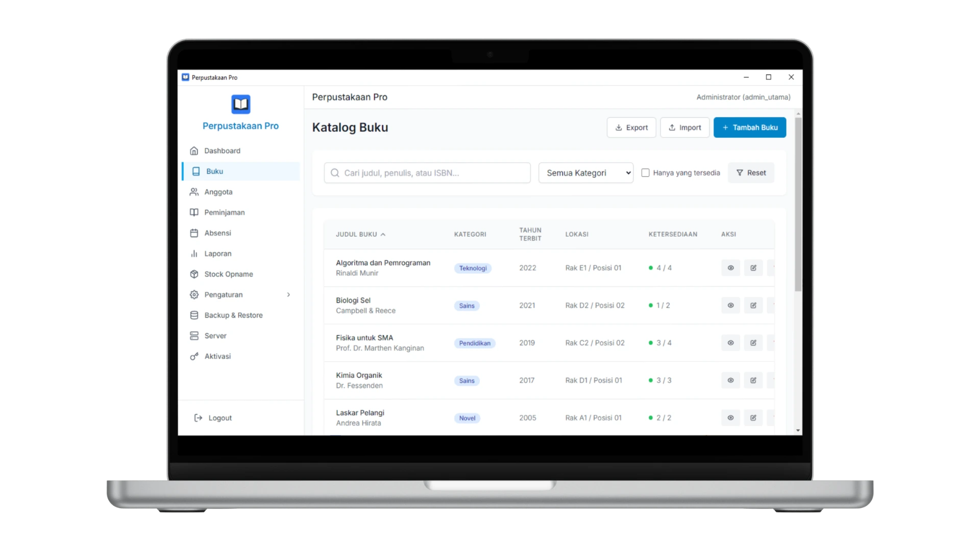980x551 pixels.
Task: Click the Server icon in sidebar
Action: (x=194, y=336)
